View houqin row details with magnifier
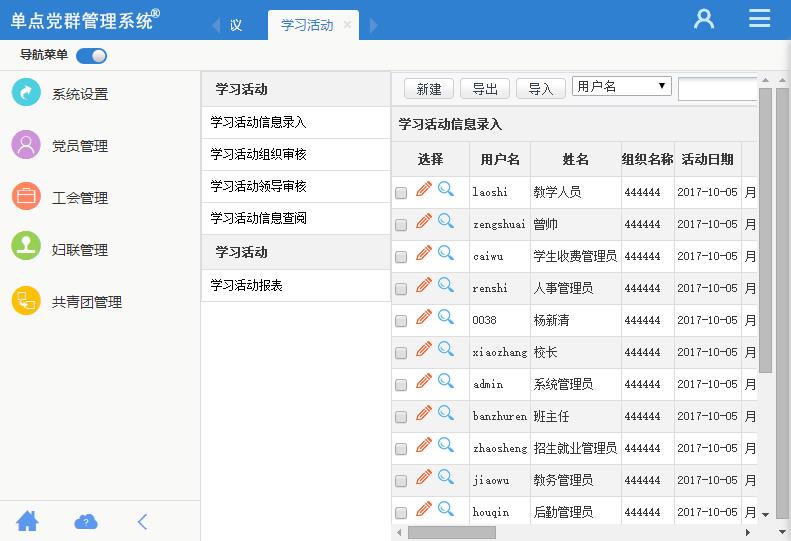 (x=446, y=509)
